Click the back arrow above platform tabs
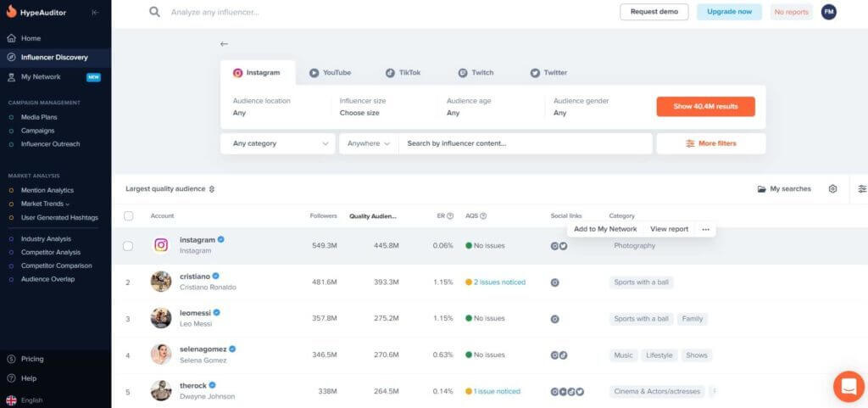The width and height of the screenshot is (868, 408). (x=224, y=44)
